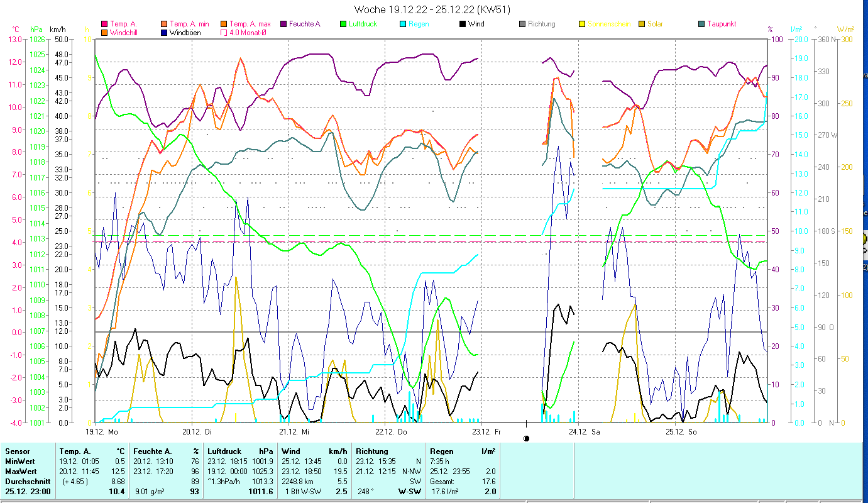The image size is (868, 503).
Task: Select the '22.12. Do' day marker
Action: click(x=391, y=432)
